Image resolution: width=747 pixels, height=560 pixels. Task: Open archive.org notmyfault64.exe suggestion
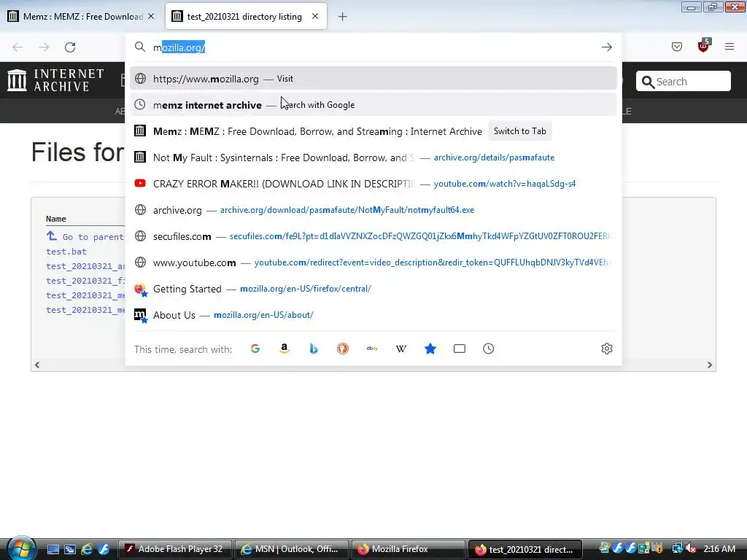373,210
